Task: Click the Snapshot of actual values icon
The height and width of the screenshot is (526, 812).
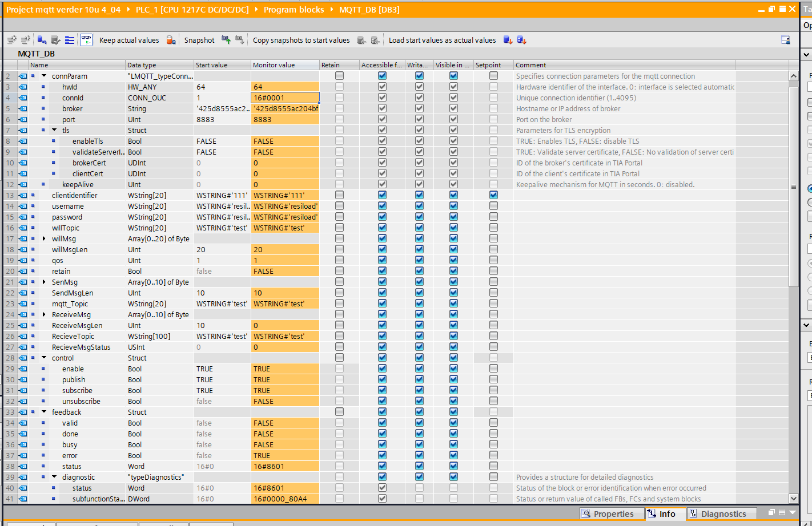Action: 226,40
